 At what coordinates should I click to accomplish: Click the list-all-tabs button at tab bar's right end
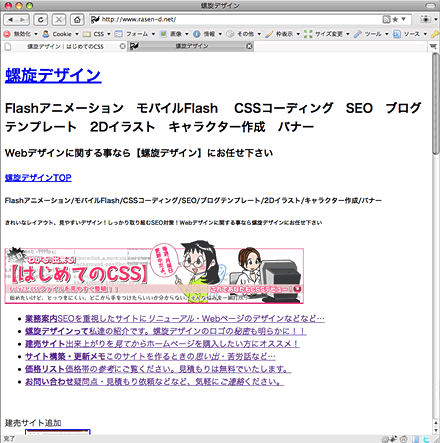[433, 46]
